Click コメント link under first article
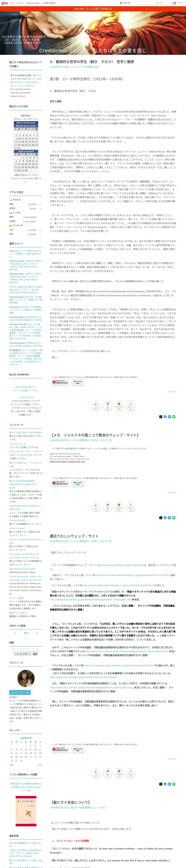186x868 pixels. click(x=172, y=392)
